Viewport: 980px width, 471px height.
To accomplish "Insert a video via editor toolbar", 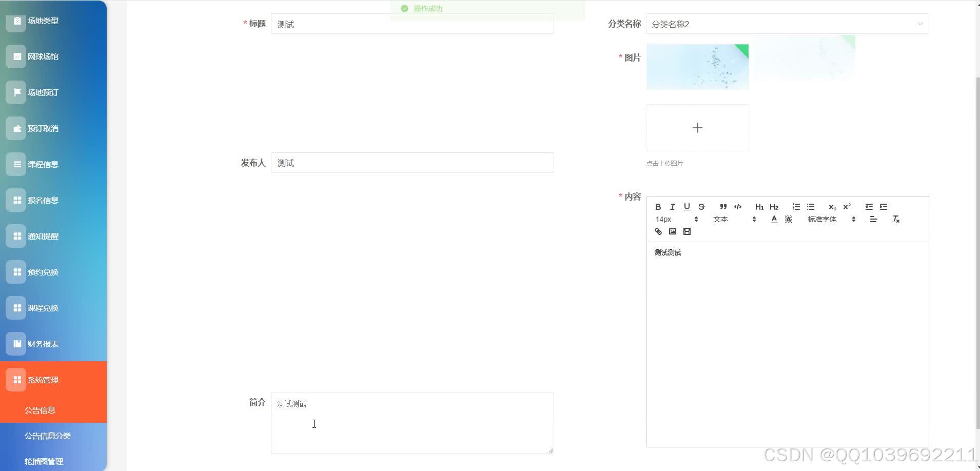I will (687, 231).
